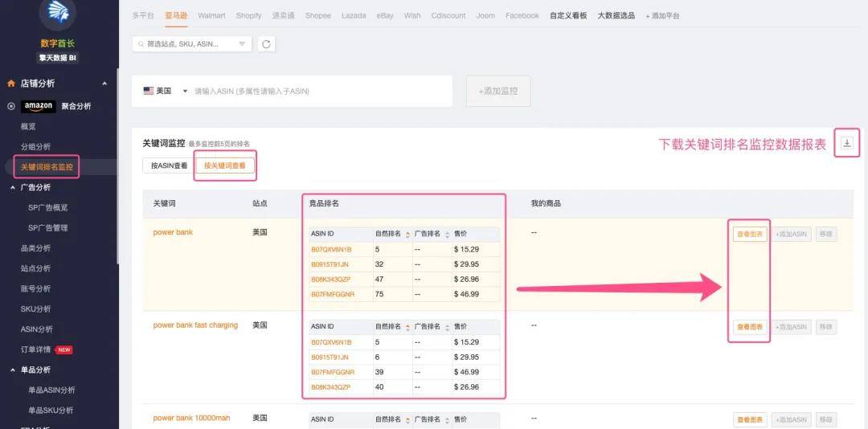Remove power bank fast charging row
The height and width of the screenshot is (429, 868).
pos(826,327)
